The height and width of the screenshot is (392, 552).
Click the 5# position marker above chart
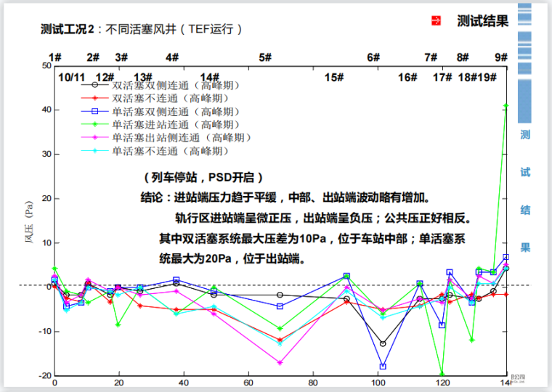264,57
